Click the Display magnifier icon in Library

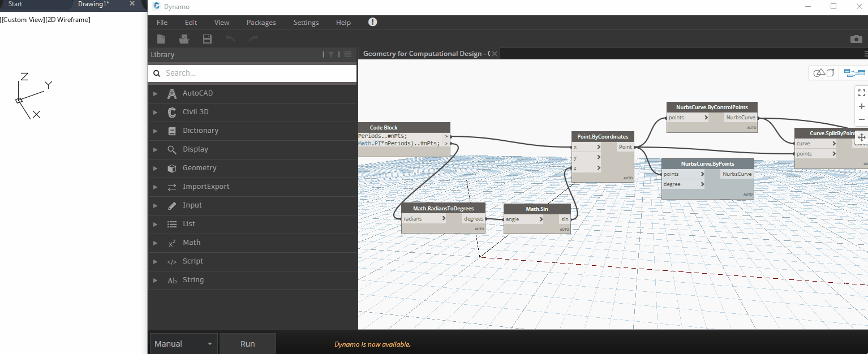point(172,150)
